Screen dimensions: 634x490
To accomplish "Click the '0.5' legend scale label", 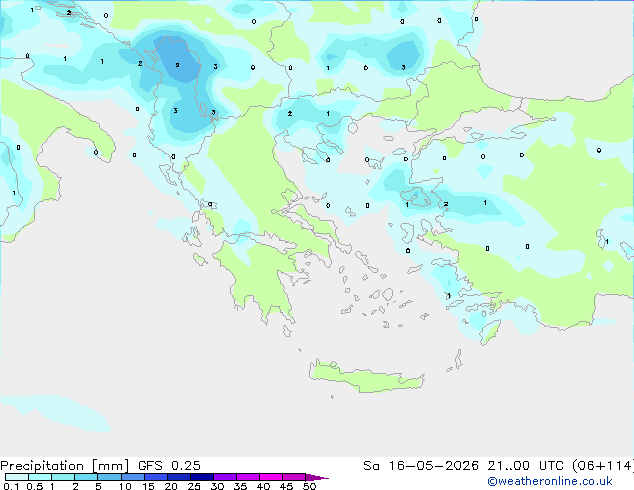I will 35,486.
